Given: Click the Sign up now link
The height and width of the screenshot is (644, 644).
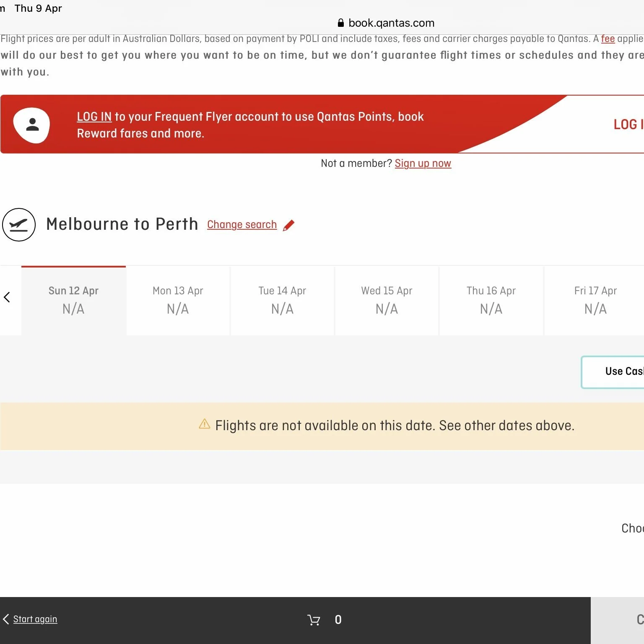Looking at the screenshot, I should [x=423, y=164].
